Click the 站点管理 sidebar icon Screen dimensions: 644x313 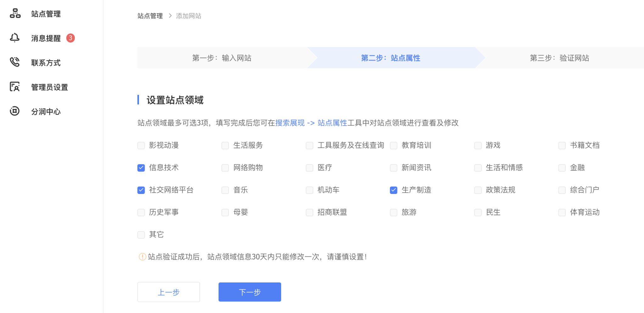[x=15, y=14]
